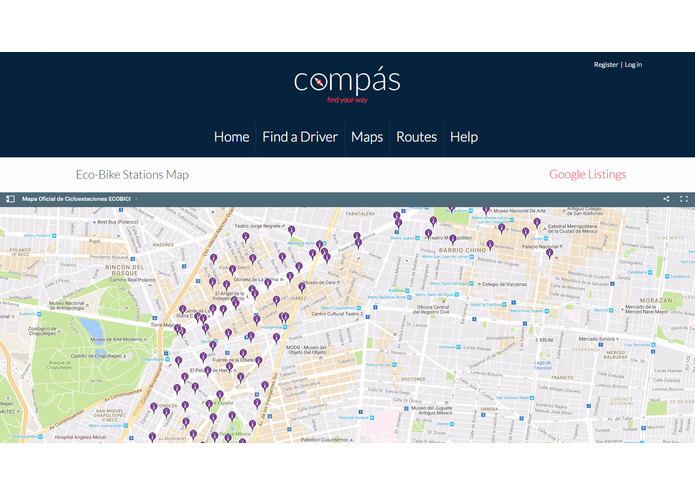Click the Metro Cuauhtémoc station icon
695x494 pixels.
click(x=359, y=308)
